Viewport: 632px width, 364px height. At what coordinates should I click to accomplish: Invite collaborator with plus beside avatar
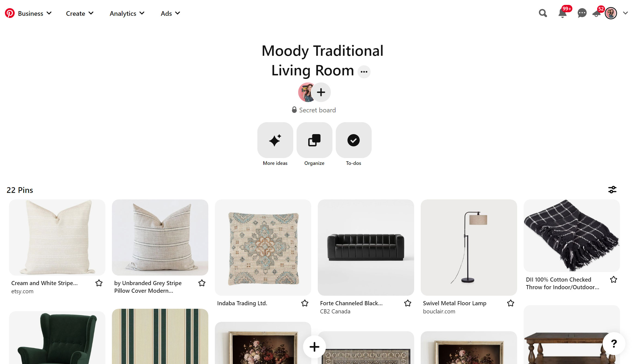[x=321, y=92]
